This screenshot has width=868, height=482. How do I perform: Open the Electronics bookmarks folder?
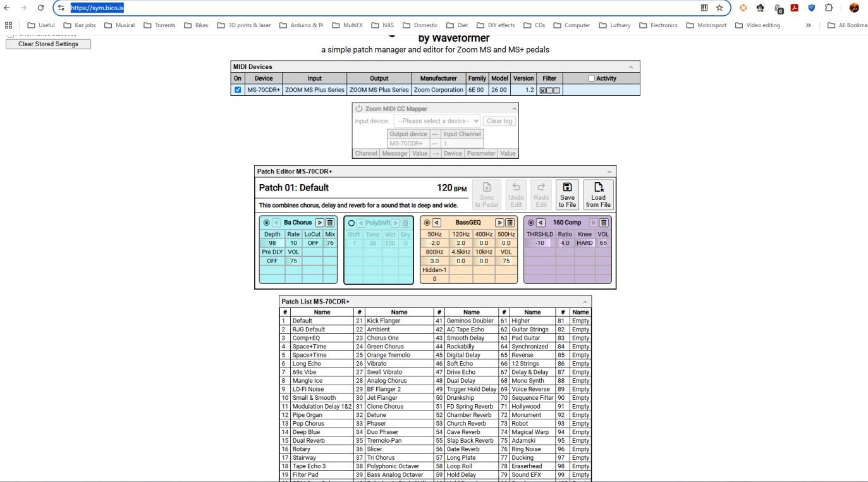pyautogui.click(x=658, y=25)
